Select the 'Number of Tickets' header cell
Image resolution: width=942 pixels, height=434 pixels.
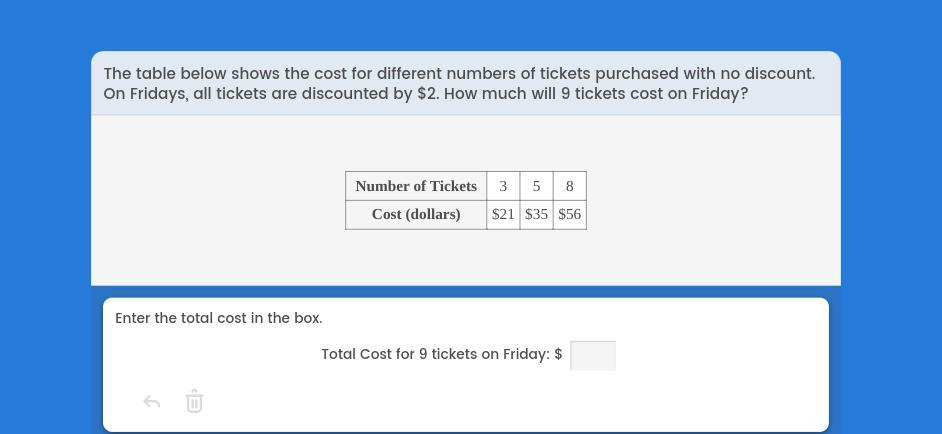(416, 186)
